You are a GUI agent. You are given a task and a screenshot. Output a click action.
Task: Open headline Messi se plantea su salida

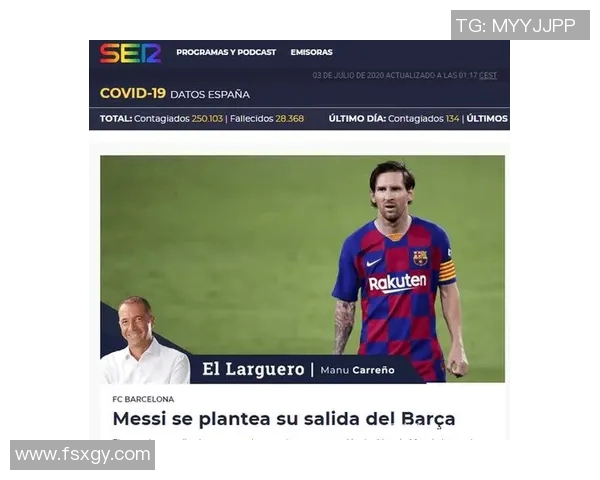pos(284,419)
